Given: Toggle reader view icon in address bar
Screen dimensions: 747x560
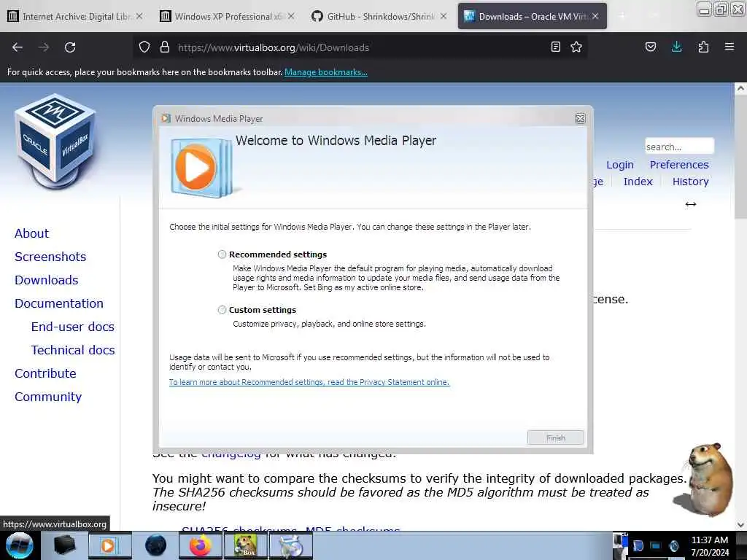Looking at the screenshot, I should (x=555, y=47).
